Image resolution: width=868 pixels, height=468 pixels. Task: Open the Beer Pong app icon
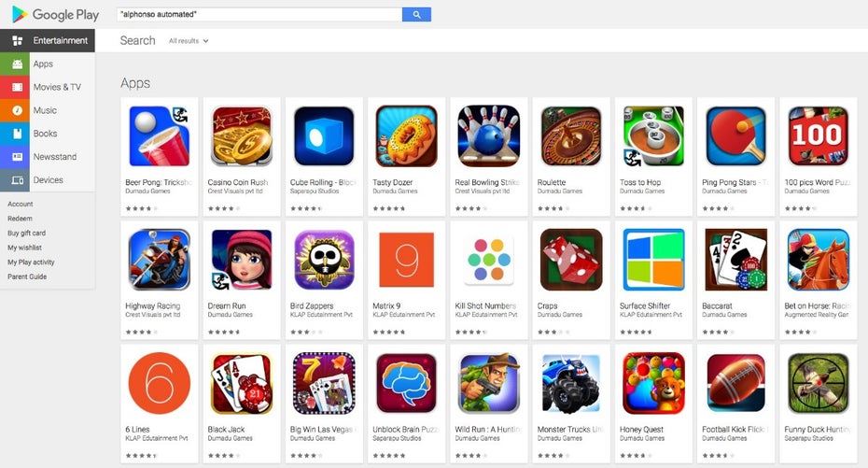[x=159, y=135]
